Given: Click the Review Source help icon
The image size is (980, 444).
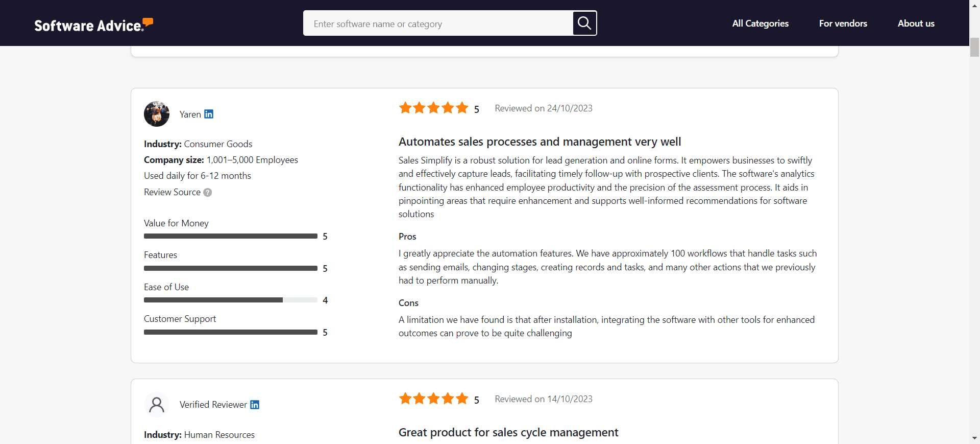Looking at the screenshot, I should (x=207, y=193).
